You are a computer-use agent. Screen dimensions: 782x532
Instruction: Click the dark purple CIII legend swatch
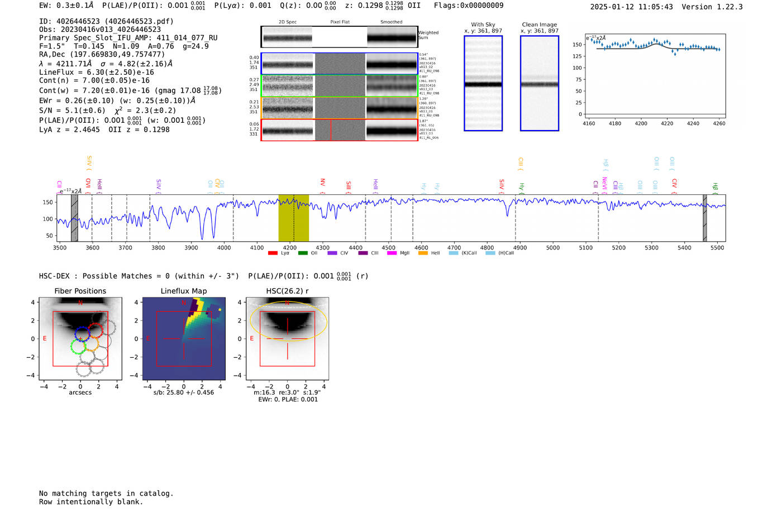363,253
